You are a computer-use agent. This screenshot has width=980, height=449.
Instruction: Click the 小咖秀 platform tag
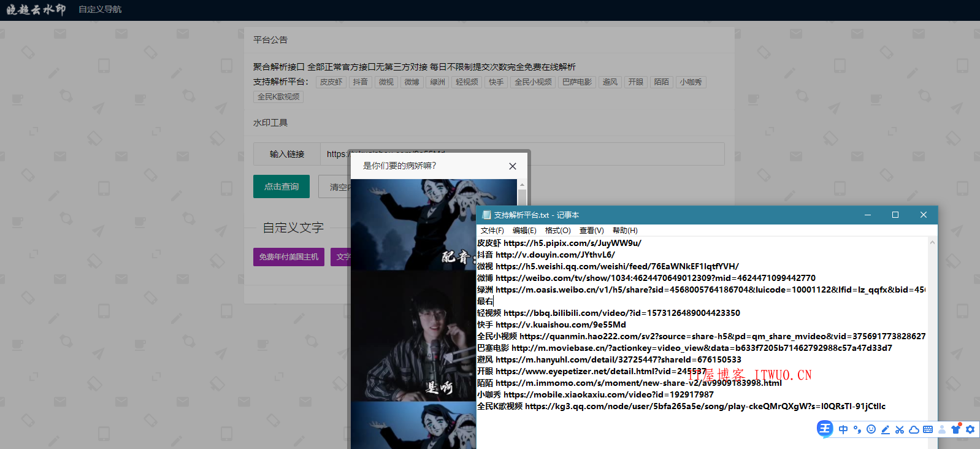691,82
